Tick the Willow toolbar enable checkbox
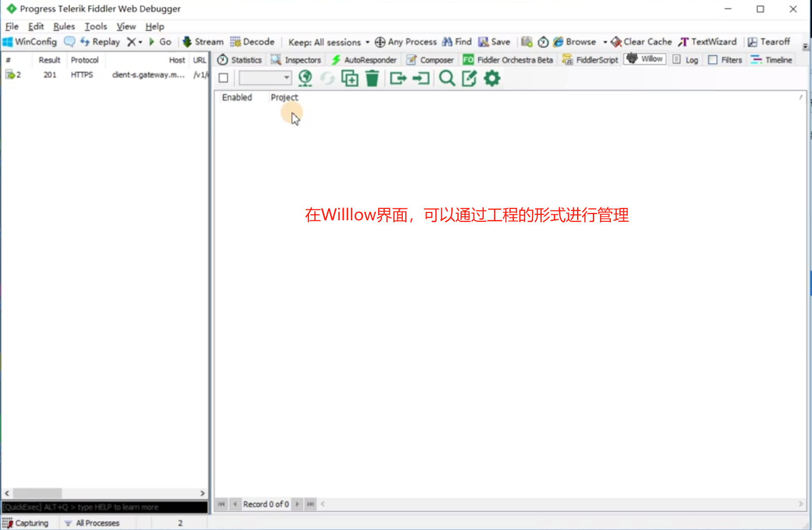This screenshot has width=812, height=530. (223, 78)
